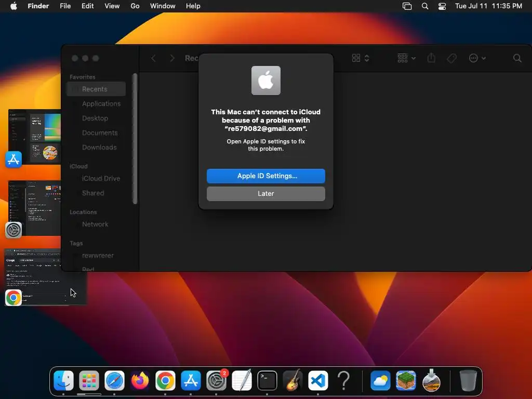The image size is (532, 399).
Task: Select Network in Finder sidebar
Action: click(x=96, y=224)
